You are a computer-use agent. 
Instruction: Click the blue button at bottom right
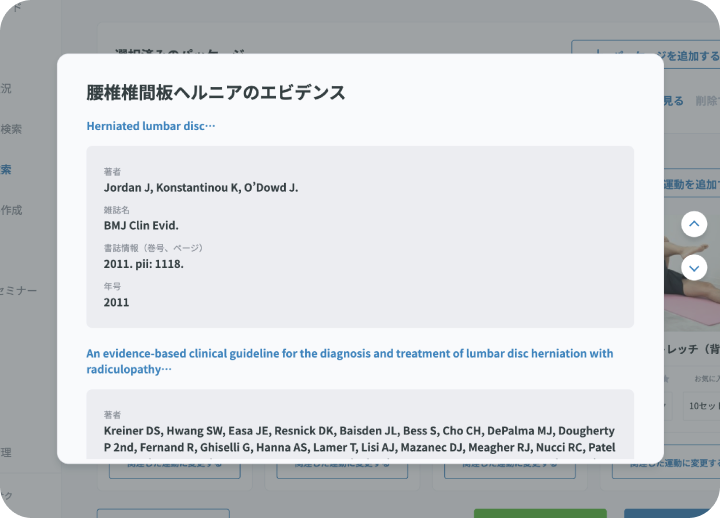pyautogui.click(x=672, y=512)
